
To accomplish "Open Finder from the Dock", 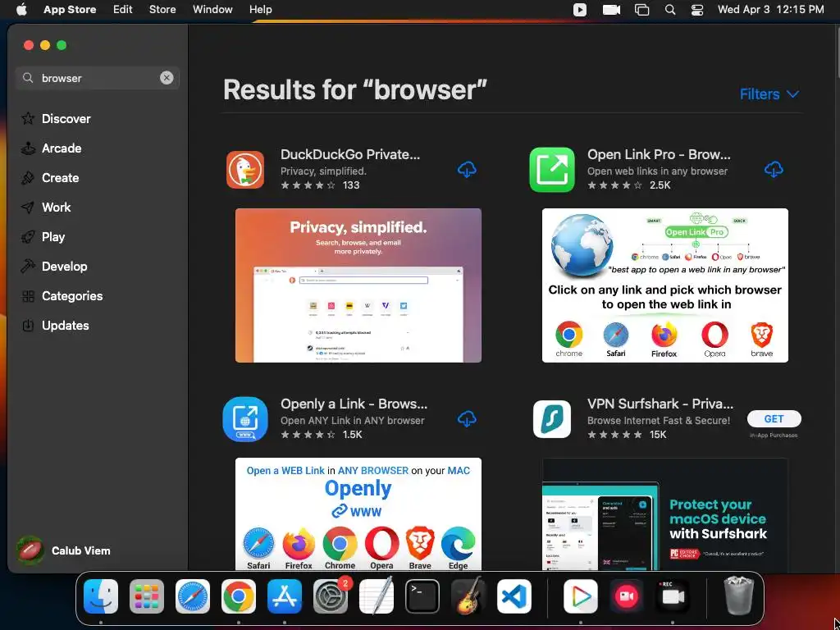I will point(101,596).
